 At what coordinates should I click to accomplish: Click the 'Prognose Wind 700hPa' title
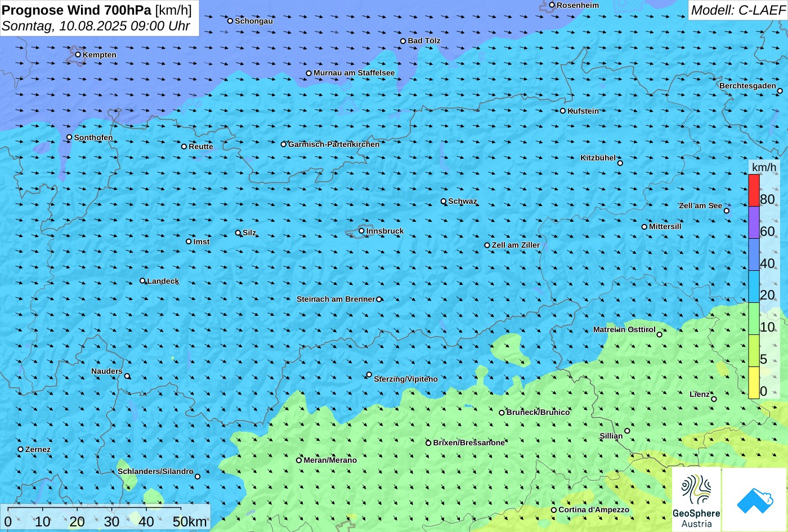pyautogui.click(x=77, y=10)
